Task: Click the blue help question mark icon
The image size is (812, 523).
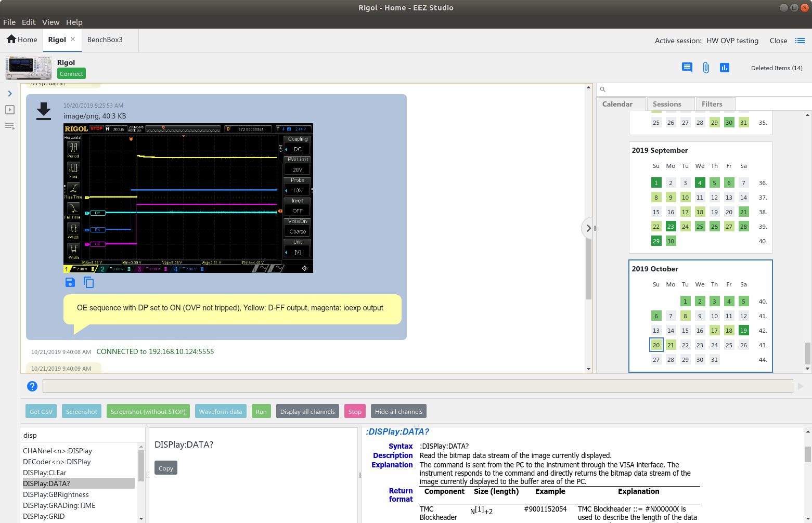Action: pyautogui.click(x=32, y=386)
